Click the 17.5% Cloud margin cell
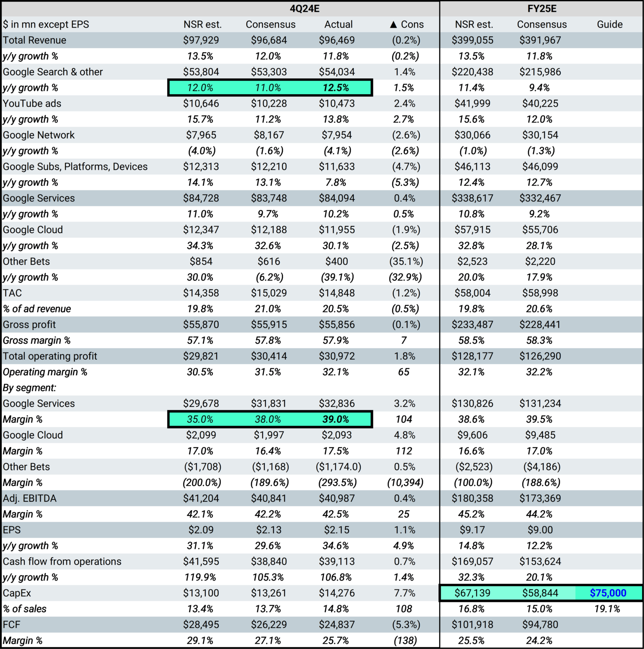The width and height of the screenshot is (644, 649). point(336,451)
